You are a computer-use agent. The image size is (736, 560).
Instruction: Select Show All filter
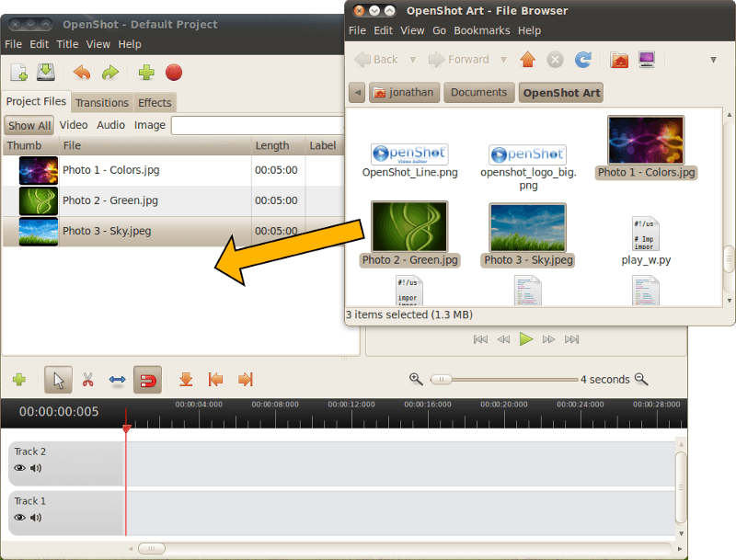(29, 125)
